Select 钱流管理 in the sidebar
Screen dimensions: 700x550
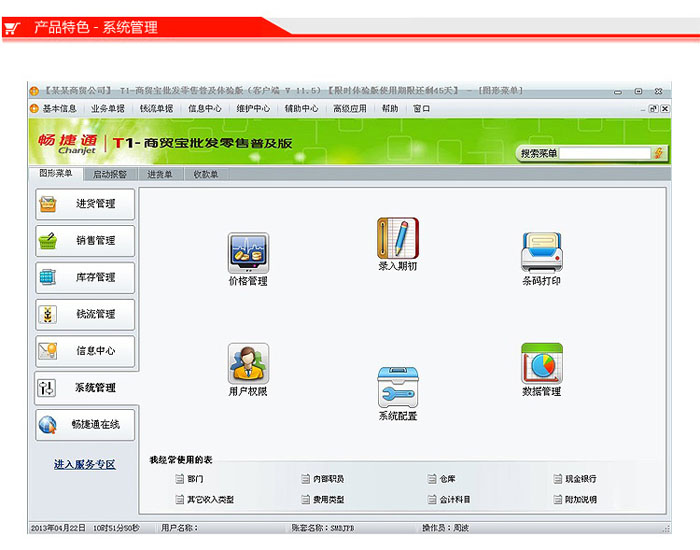click(x=85, y=314)
